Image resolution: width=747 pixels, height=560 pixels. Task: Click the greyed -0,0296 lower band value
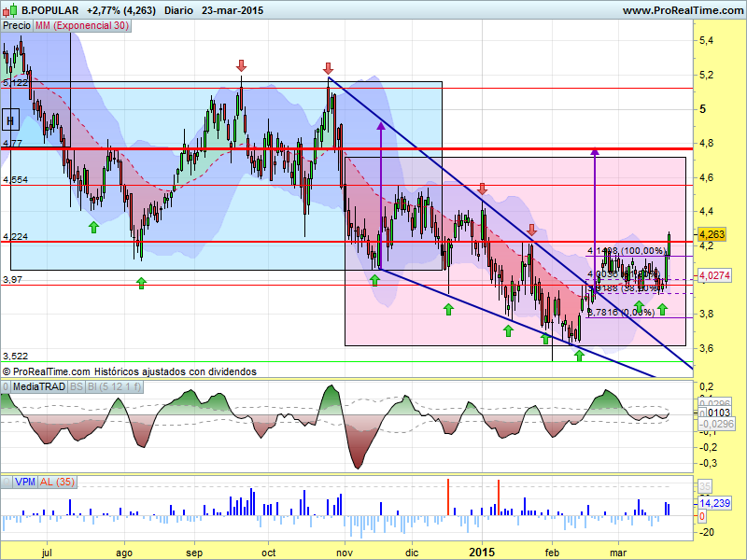[x=716, y=424]
